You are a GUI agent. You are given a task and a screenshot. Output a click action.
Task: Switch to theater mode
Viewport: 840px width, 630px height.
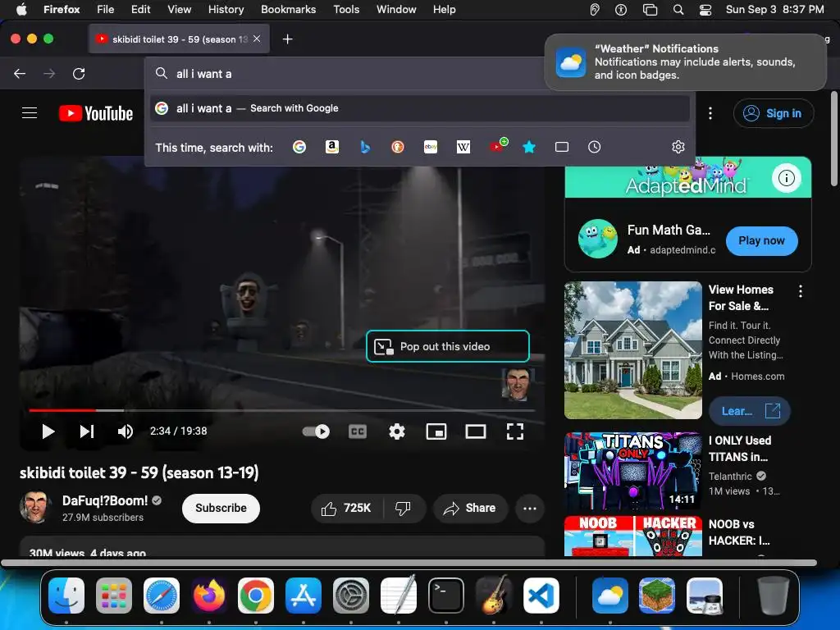click(475, 431)
